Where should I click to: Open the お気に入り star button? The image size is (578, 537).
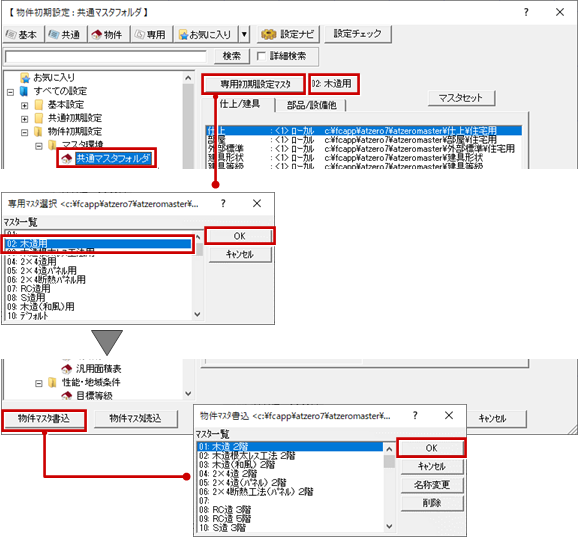(x=206, y=35)
